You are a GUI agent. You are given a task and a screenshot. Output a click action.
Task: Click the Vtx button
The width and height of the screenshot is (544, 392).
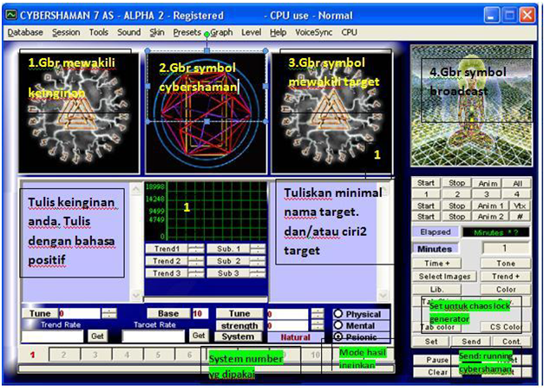[x=521, y=206]
